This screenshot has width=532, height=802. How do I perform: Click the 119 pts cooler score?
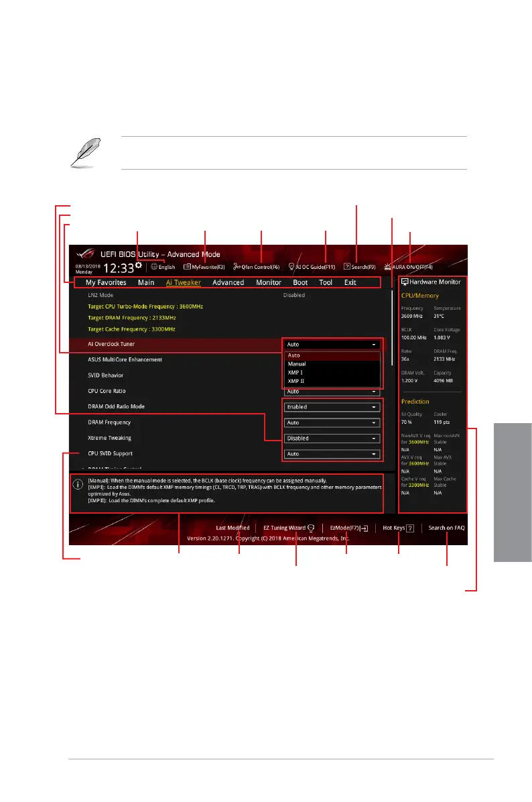[x=442, y=422]
